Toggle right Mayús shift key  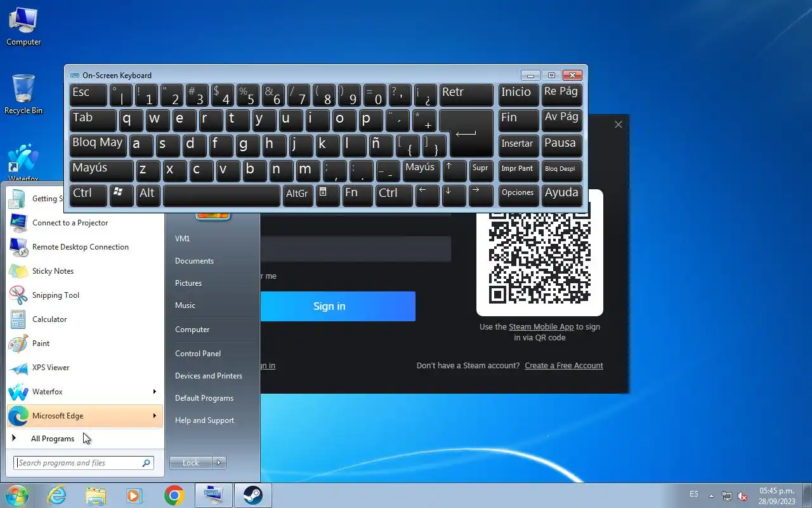(x=420, y=171)
